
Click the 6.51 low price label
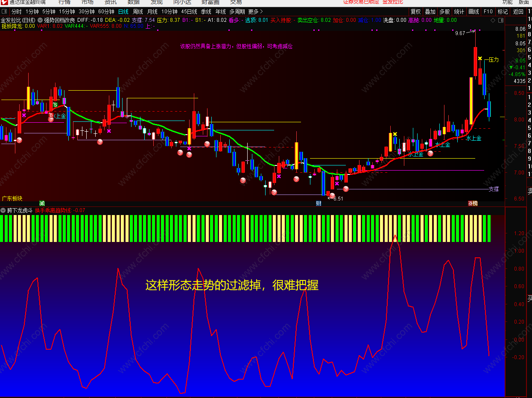click(338, 198)
